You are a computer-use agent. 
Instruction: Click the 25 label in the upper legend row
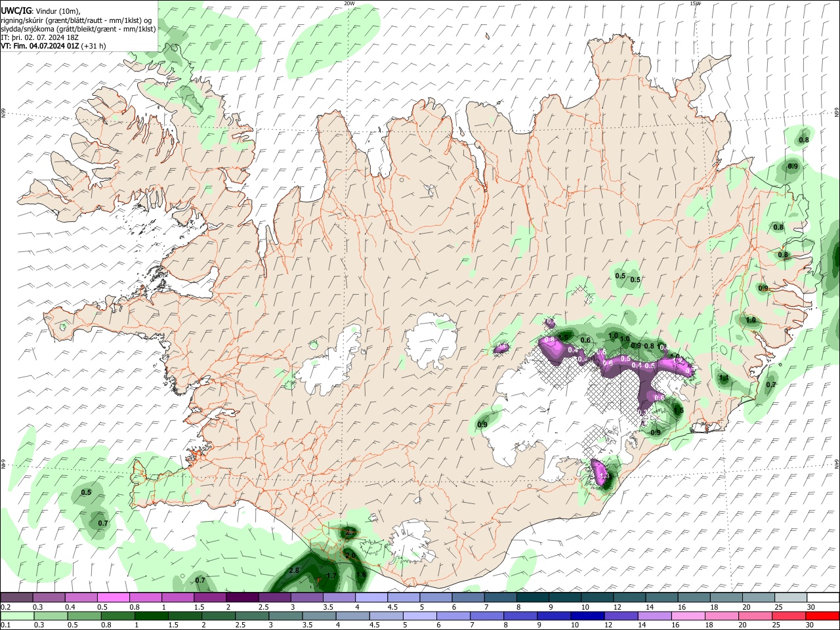(778, 608)
